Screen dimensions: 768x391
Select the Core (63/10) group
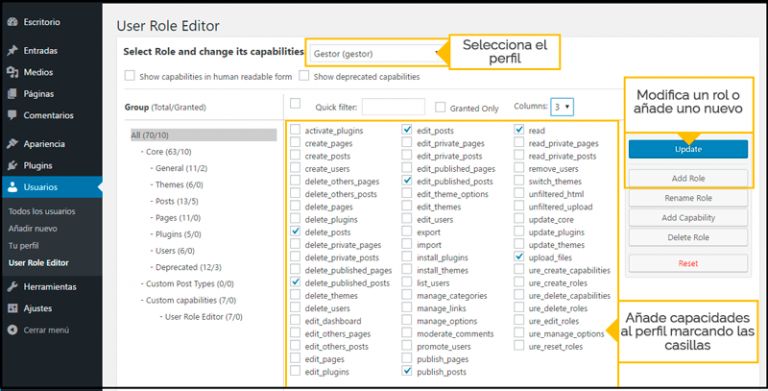pyautogui.click(x=168, y=152)
